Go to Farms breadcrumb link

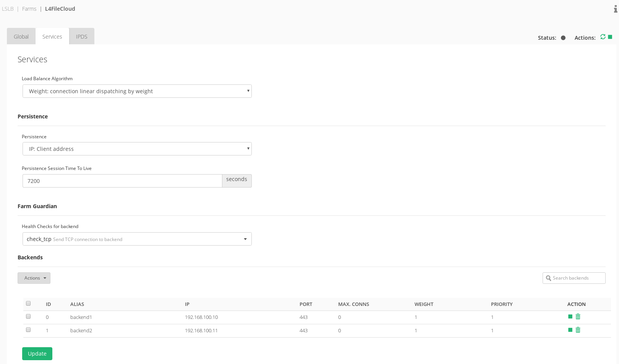pyautogui.click(x=29, y=9)
